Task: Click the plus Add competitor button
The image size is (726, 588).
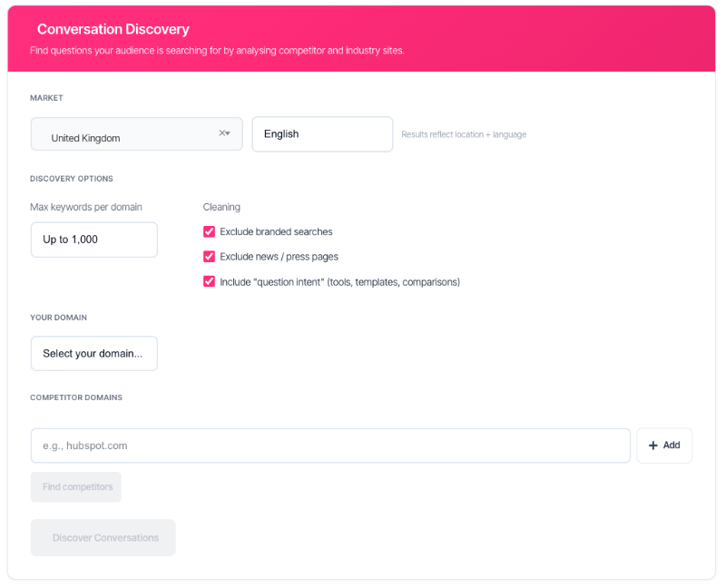Action: point(664,446)
